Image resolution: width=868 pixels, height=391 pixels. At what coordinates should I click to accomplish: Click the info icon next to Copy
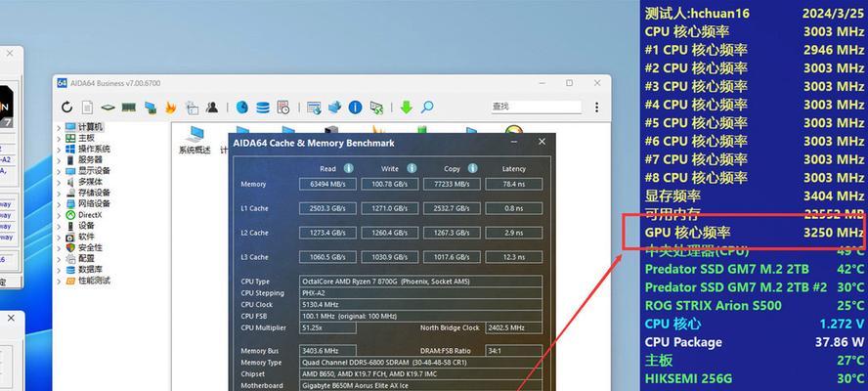[x=472, y=168]
